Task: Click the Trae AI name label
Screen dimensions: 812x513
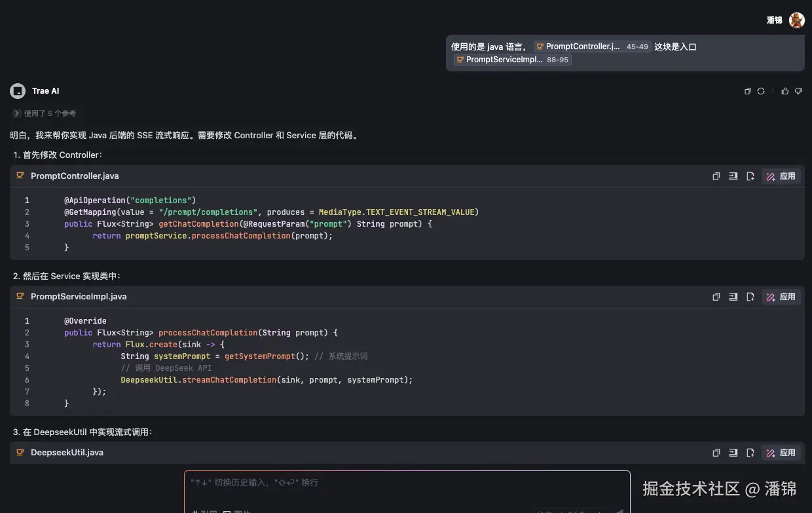Action: click(x=46, y=91)
